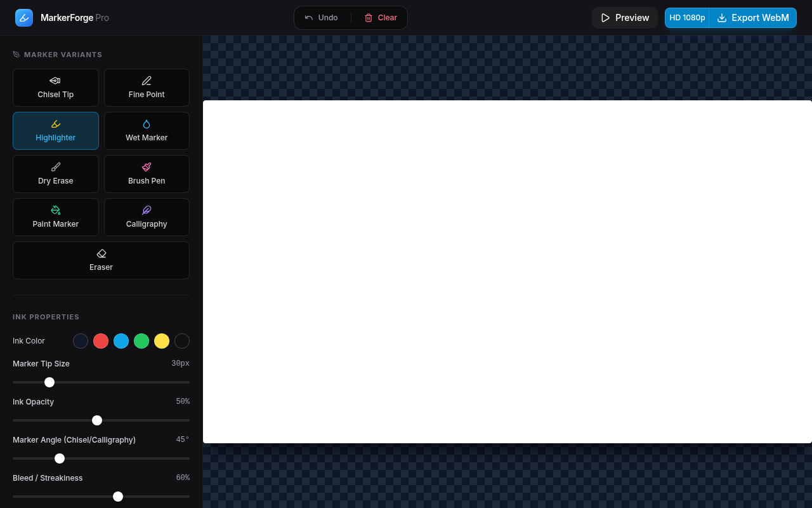
Task: Select the Fine Point marker
Action: click(x=147, y=88)
